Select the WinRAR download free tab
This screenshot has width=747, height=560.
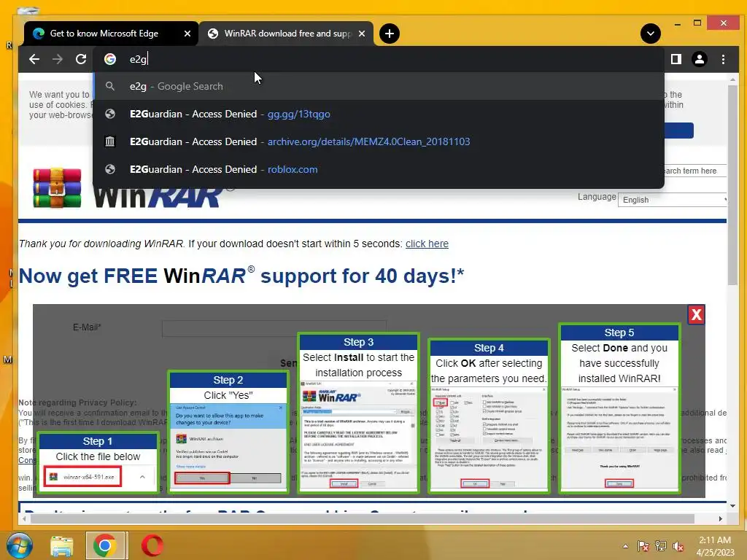click(287, 34)
